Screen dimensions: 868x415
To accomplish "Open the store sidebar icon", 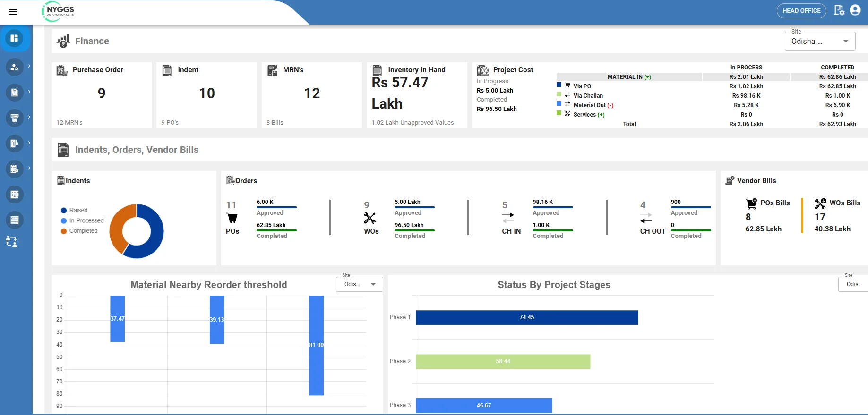I will 14,118.
